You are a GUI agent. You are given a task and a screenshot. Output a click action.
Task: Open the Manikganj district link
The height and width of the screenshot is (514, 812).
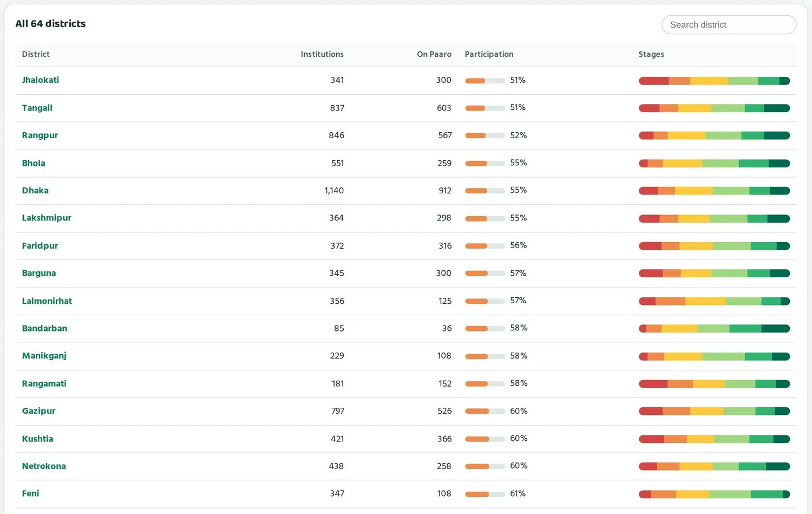(x=44, y=356)
